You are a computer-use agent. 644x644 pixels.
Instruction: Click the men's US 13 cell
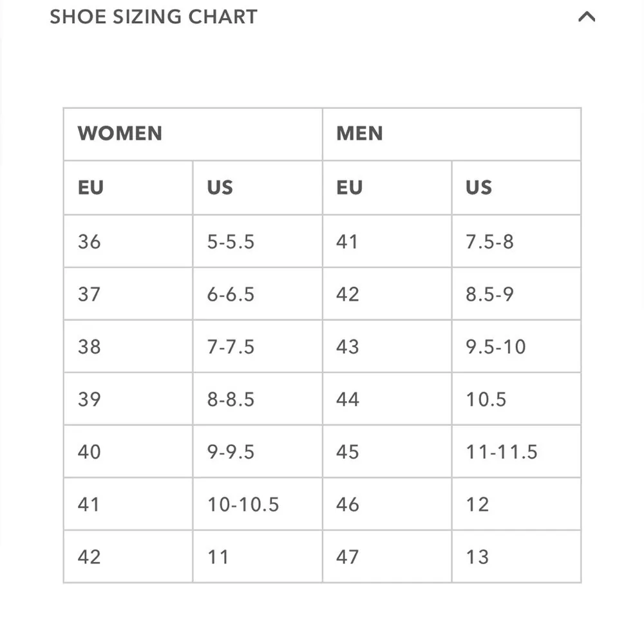click(x=477, y=557)
